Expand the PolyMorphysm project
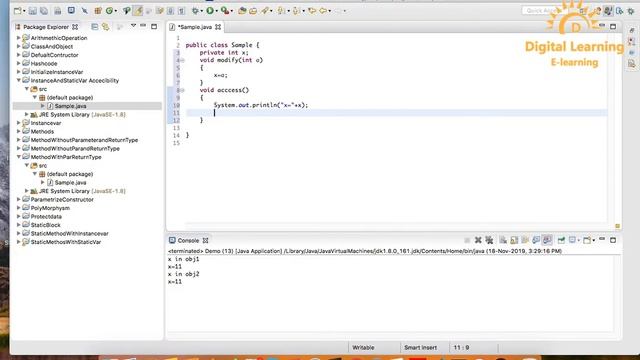Screen dimensions: 640x360 [x=18, y=208]
